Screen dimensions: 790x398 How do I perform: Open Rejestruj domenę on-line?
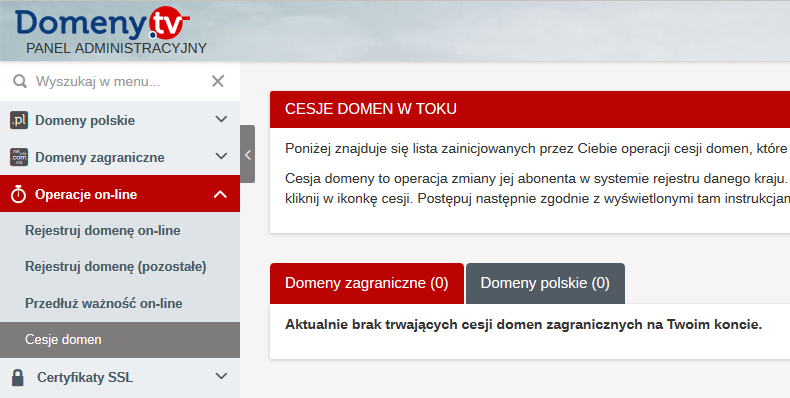pyautogui.click(x=103, y=231)
